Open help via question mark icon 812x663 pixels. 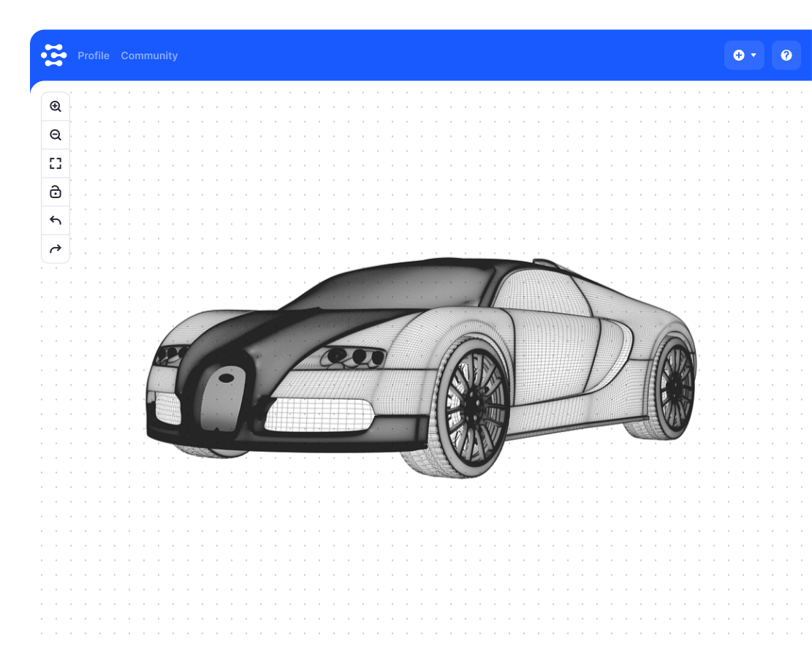pos(786,56)
